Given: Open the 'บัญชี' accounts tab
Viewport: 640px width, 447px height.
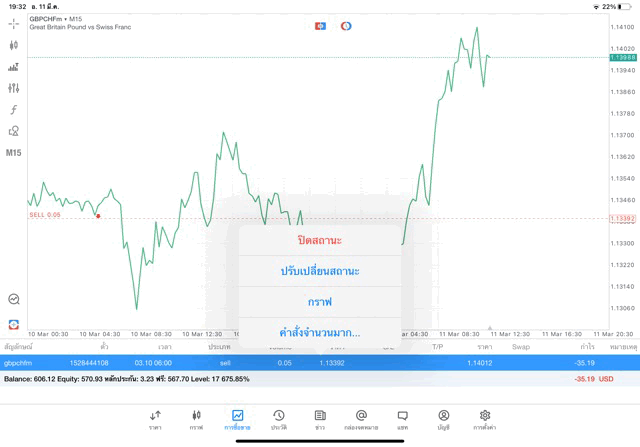Looking at the screenshot, I should (443, 419).
